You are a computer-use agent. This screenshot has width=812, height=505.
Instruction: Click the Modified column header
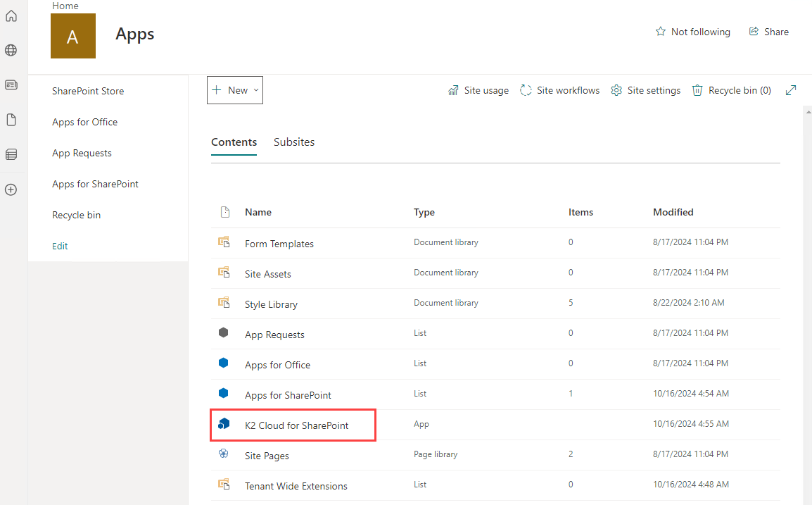coord(673,212)
